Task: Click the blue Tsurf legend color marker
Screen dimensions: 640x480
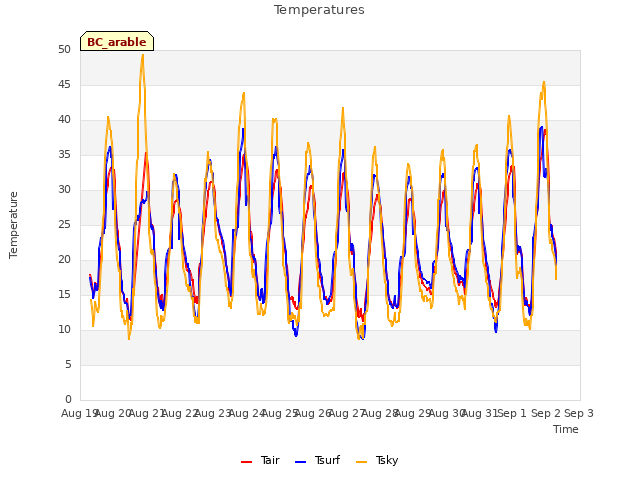Action: coord(300,462)
